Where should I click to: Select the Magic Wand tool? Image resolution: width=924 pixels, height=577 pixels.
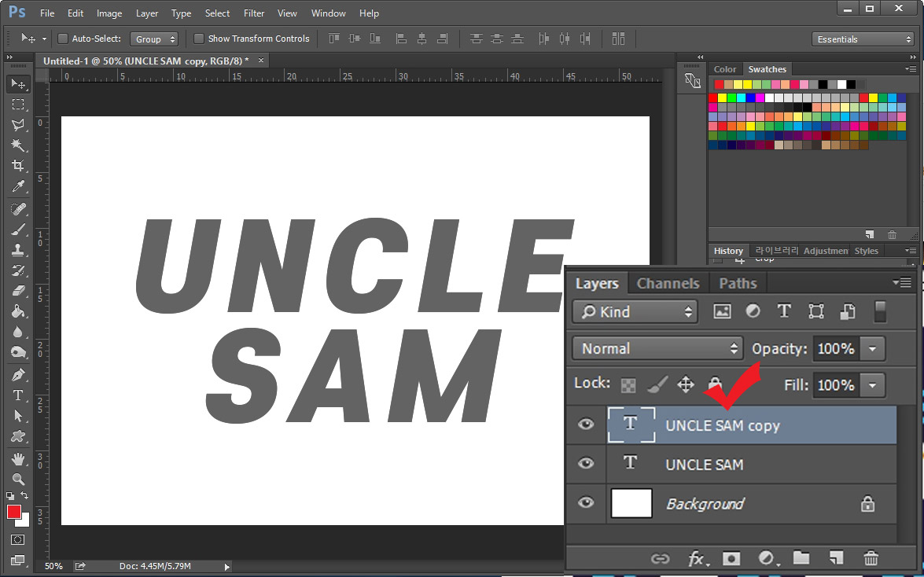18,145
